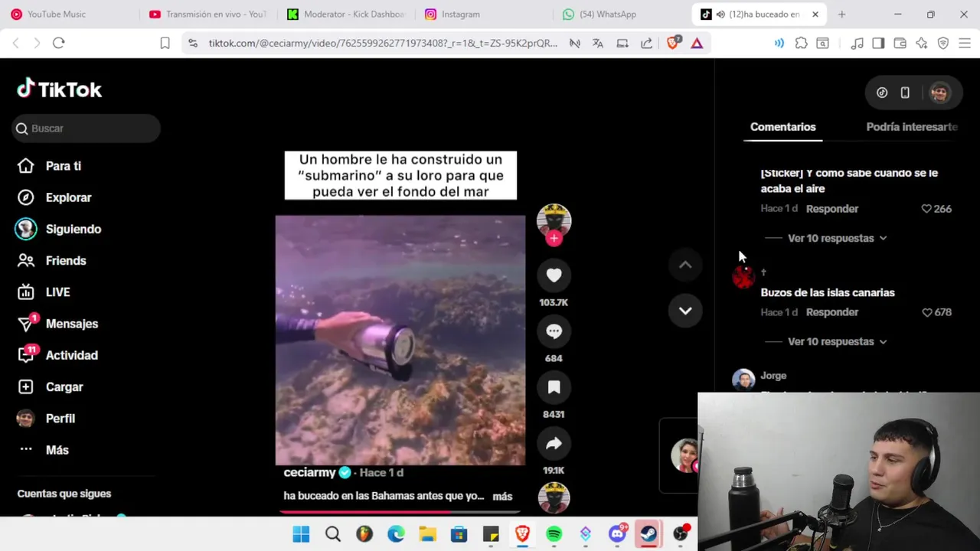Expand caption by clicking 'más'
The height and width of the screenshot is (551, 980).
click(x=502, y=497)
